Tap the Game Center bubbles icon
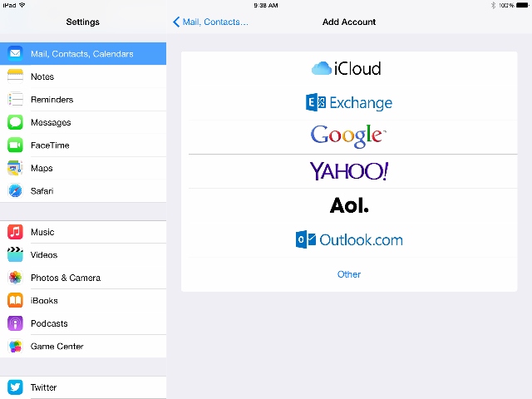 [x=15, y=346]
